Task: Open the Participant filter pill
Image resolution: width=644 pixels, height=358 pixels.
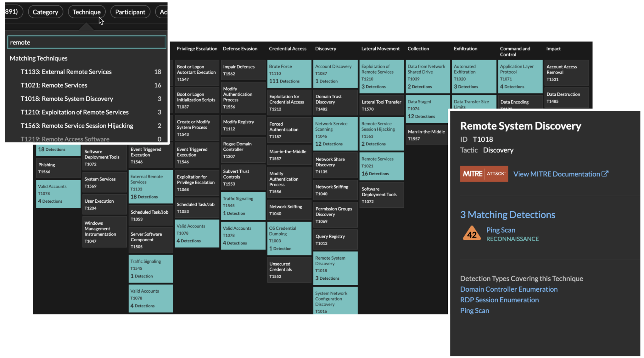Action: coord(130,12)
